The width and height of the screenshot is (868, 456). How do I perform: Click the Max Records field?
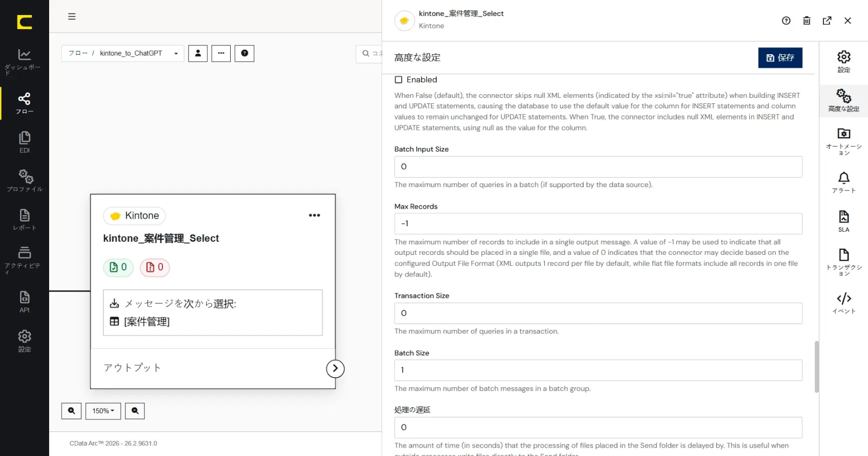click(598, 224)
